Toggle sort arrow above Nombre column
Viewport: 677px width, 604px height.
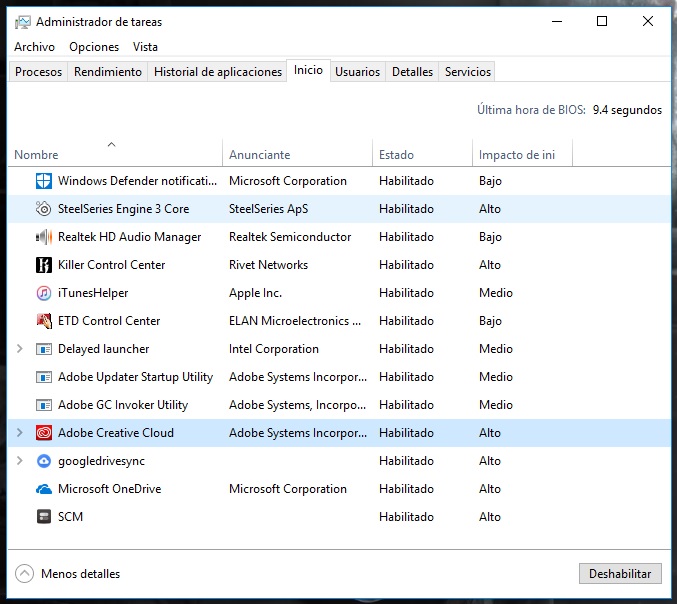click(x=111, y=144)
